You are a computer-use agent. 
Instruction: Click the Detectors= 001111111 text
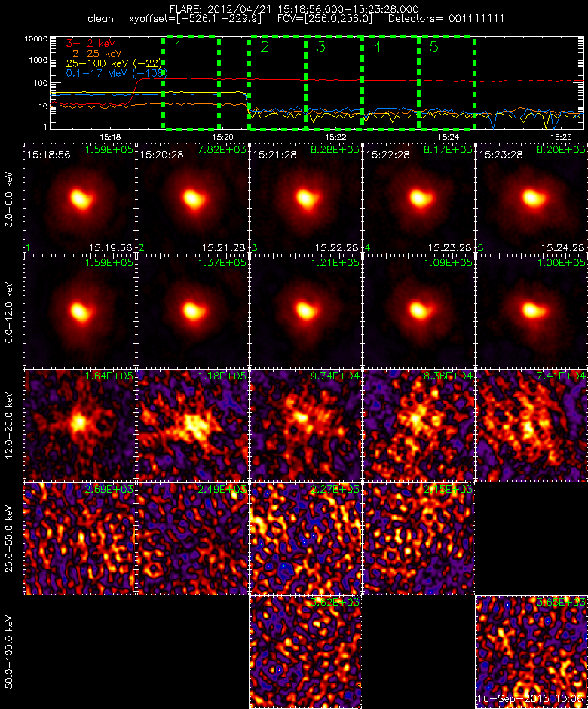(x=446, y=19)
